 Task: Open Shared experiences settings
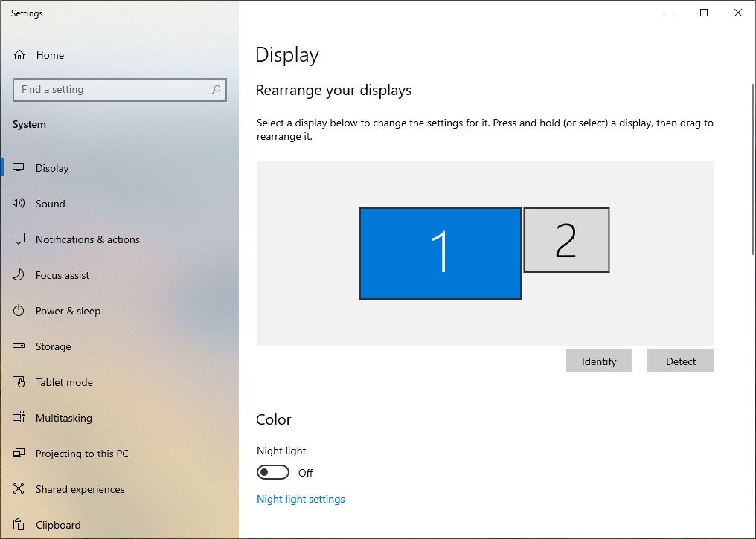(x=120, y=489)
